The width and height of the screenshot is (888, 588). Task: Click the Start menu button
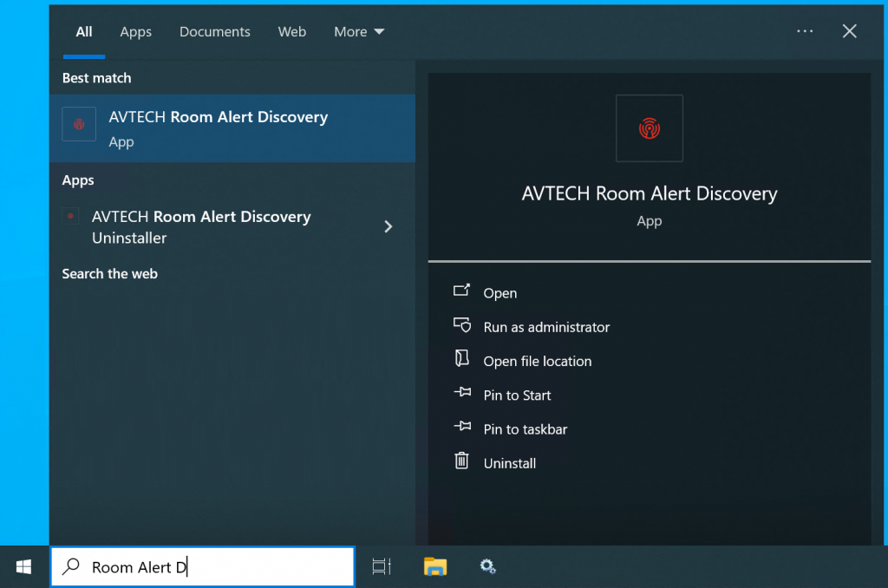pos(23,566)
